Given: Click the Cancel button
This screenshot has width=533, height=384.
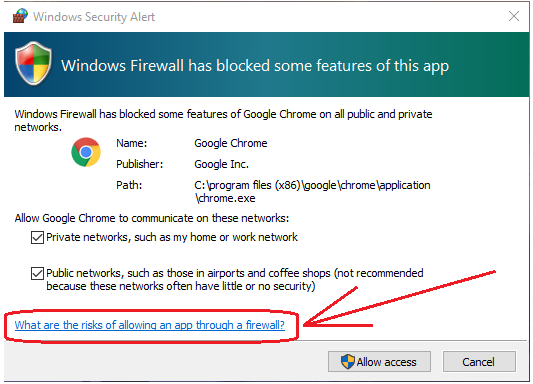Looking at the screenshot, I should coord(479,362).
